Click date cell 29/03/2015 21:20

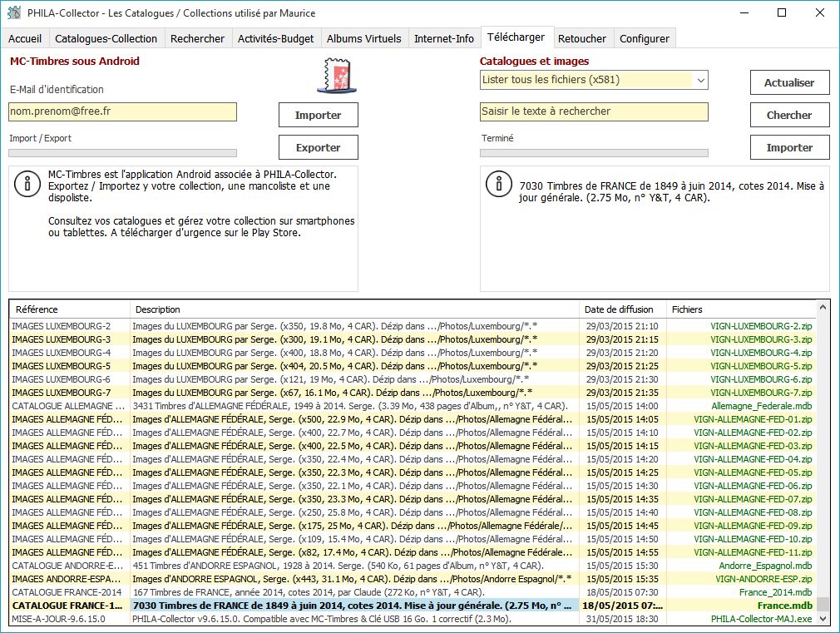pos(622,353)
